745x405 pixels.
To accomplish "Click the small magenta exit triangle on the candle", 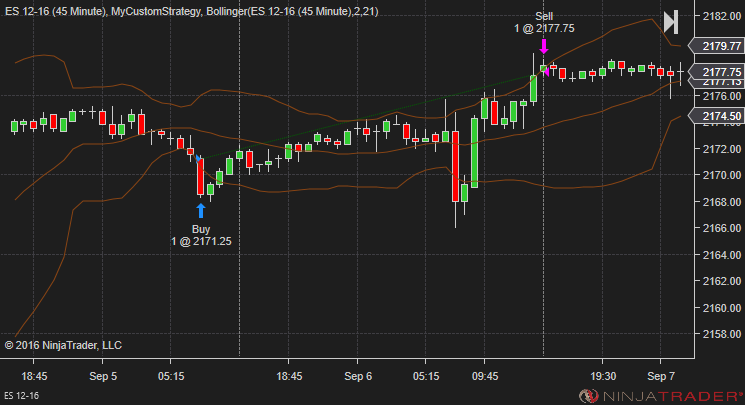I will pos(546,72).
